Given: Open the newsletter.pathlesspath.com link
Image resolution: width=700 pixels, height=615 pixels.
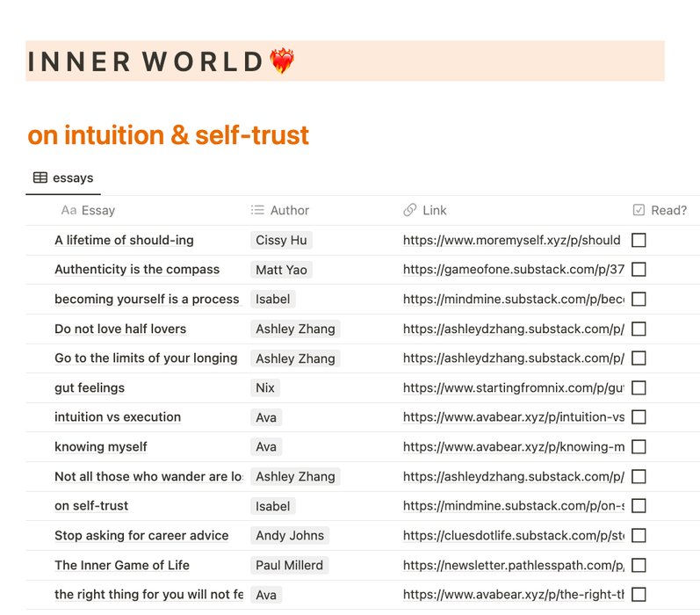Looking at the screenshot, I should [514, 565].
